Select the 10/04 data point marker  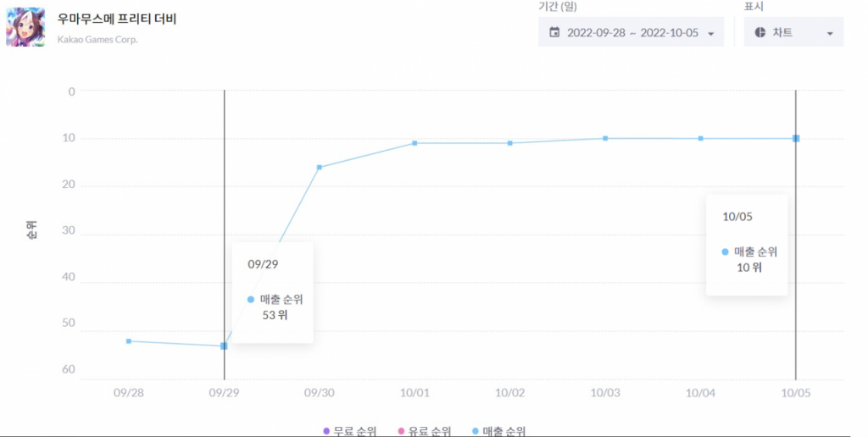pyautogui.click(x=701, y=138)
